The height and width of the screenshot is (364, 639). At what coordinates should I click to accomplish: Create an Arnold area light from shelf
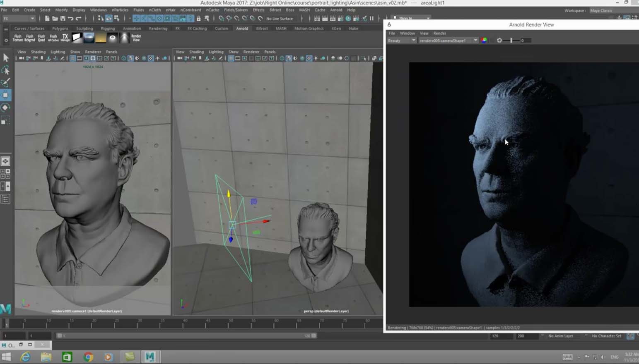[x=77, y=38]
